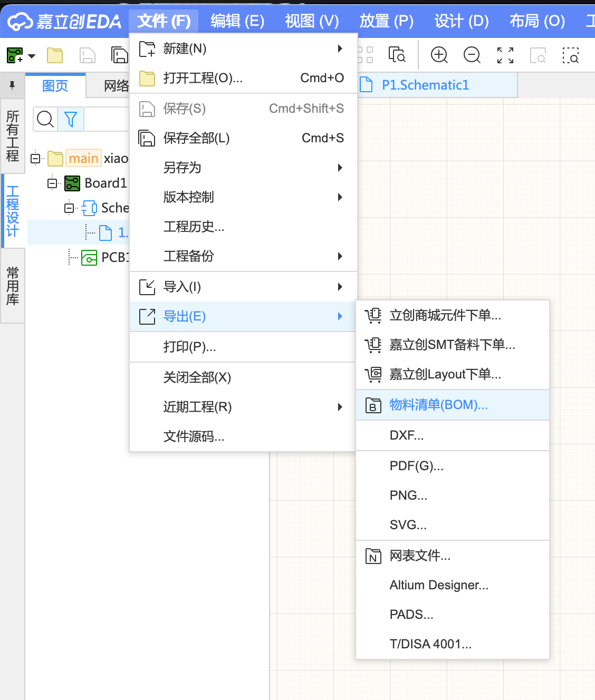Choose 打开工程(O)... menu entry
This screenshot has width=595, height=700.
pos(243,78)
